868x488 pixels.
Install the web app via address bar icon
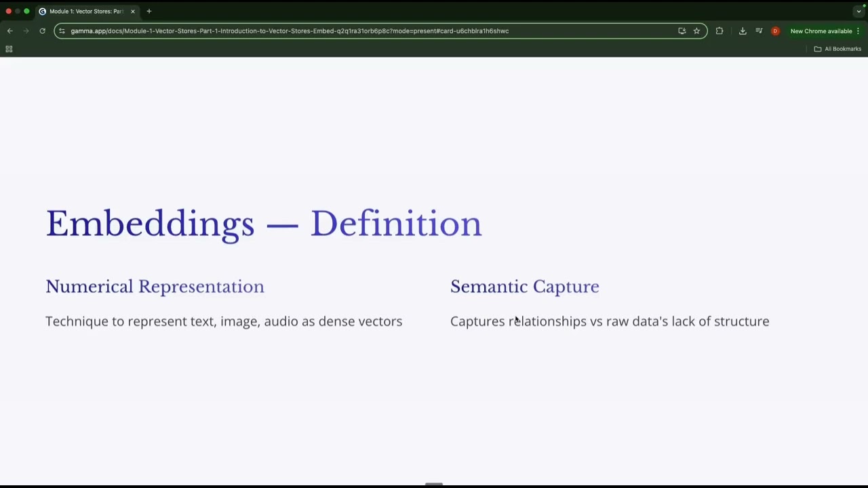click(x=682, y=30)
